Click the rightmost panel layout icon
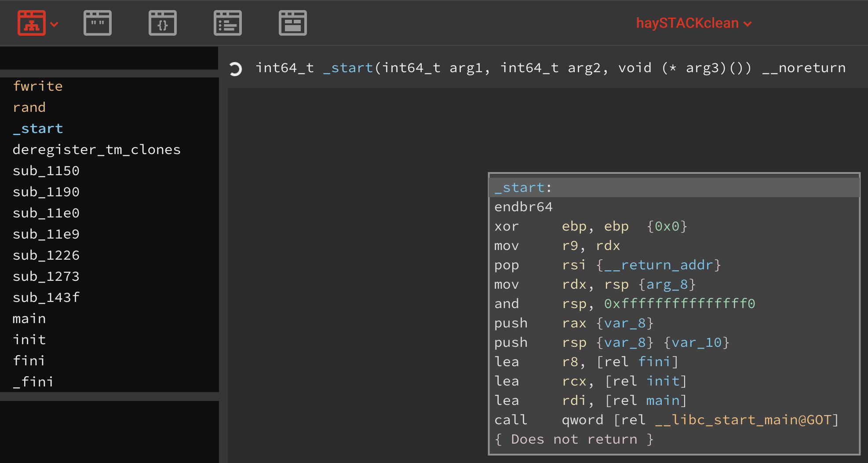Viewport: 868px width, 463px height. pos(292,23)
